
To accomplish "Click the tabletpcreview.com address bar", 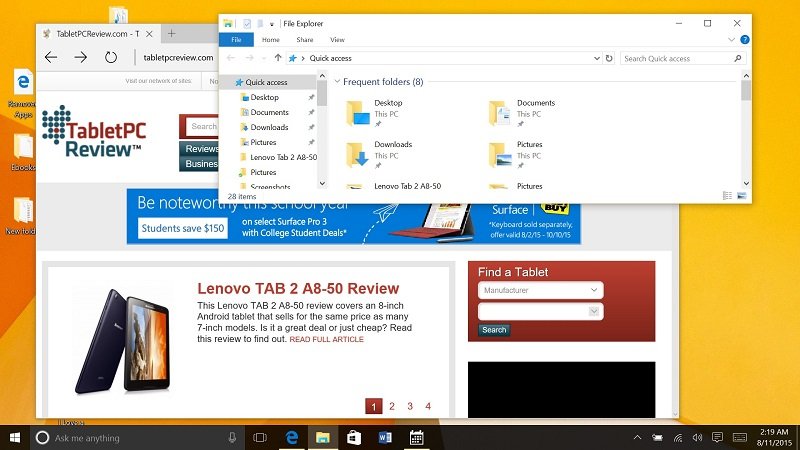I will point(178,58).
